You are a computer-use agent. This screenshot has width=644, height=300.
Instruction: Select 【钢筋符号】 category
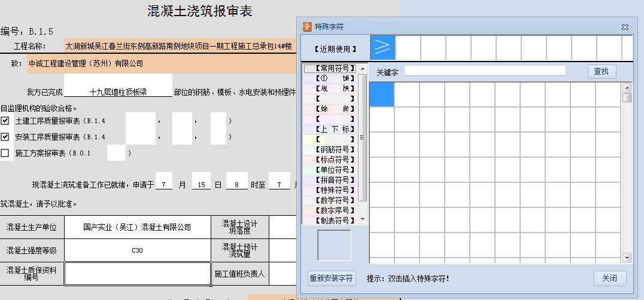(x=330, y=149)
